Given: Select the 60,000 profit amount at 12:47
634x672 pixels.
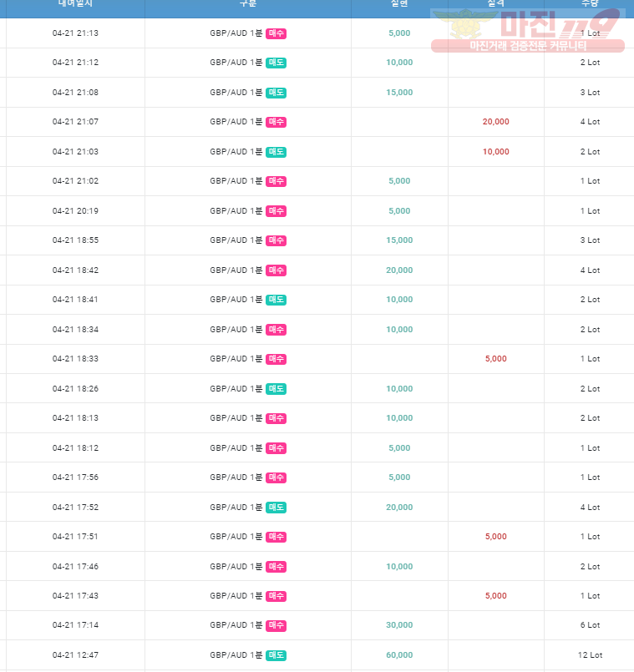Looking at the screenshot, I should (399, 654).
